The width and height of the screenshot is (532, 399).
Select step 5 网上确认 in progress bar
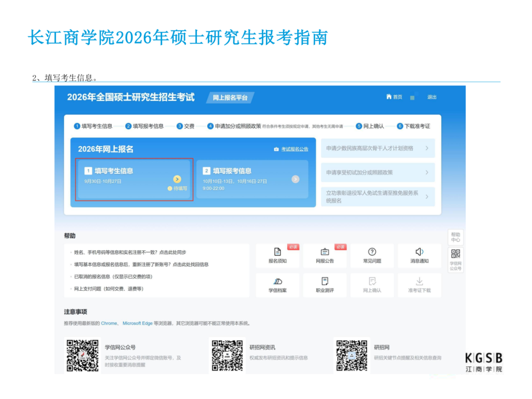(370, 126)
